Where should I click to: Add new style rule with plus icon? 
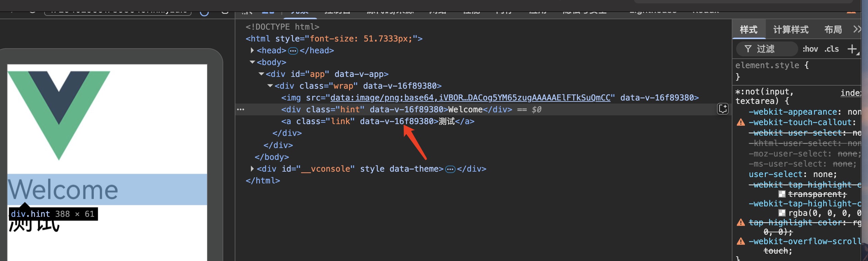click(852, 49)
